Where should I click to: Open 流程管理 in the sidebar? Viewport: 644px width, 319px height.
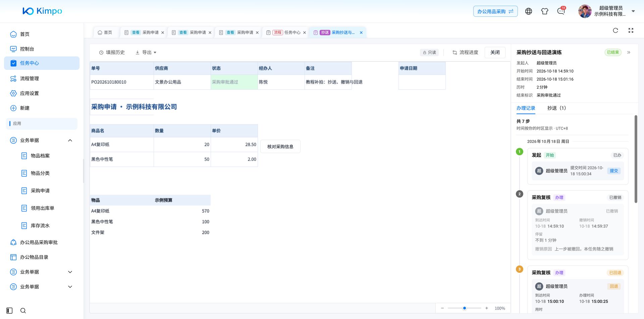tap(42, 79)
